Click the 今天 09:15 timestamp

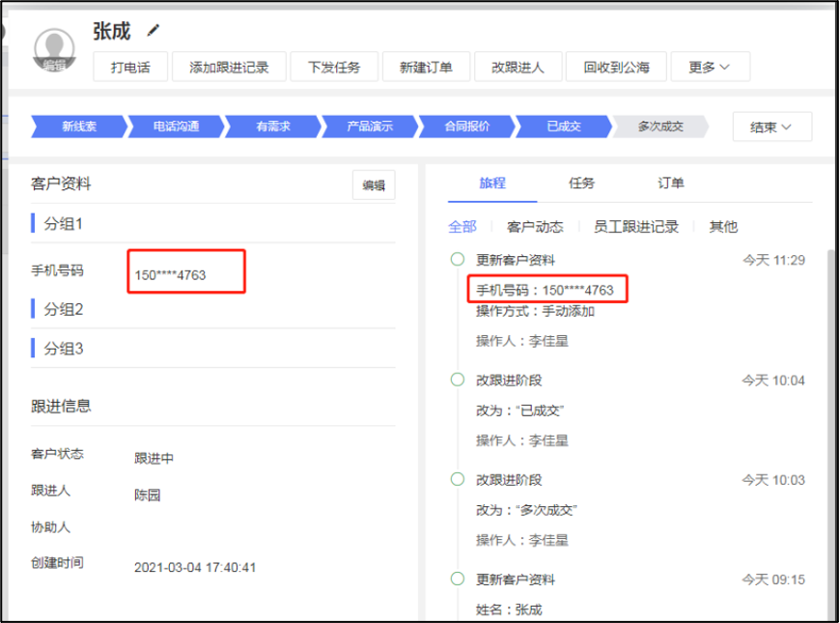tap(773, 580)
